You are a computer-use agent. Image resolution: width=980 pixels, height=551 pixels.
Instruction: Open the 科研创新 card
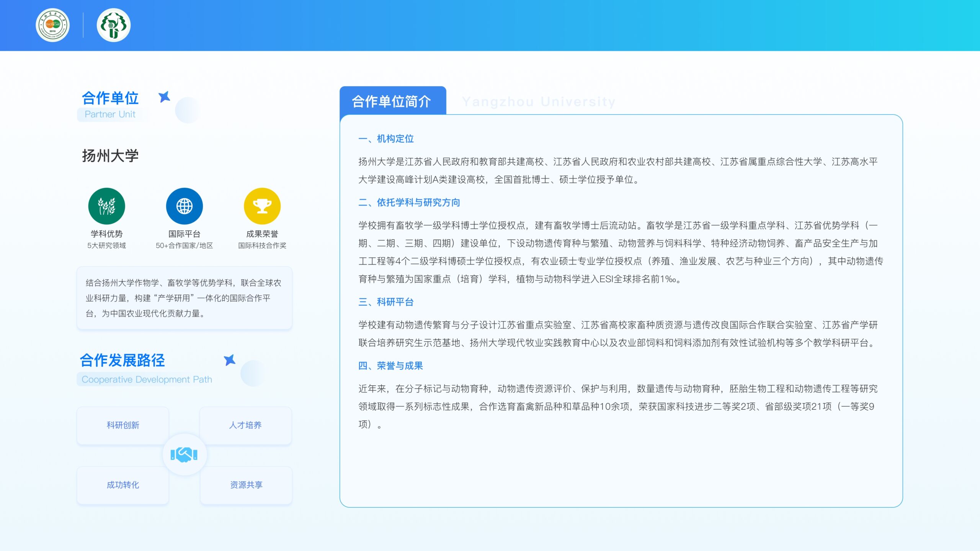point(123,425)
